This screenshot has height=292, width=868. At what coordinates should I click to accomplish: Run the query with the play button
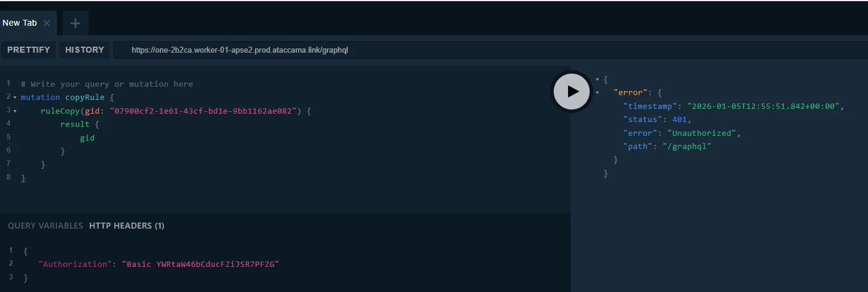(572, 92)
